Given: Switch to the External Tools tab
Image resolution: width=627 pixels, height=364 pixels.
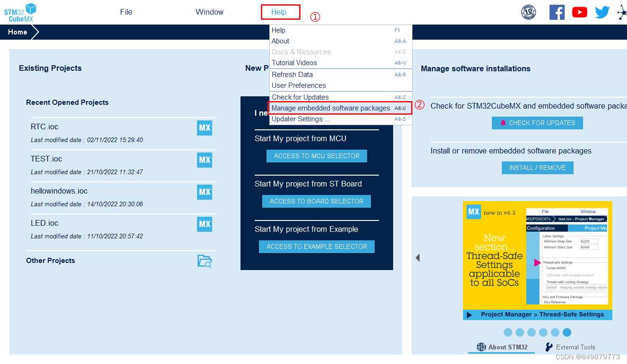Looking at the screenshot, I should click(570, 347).
